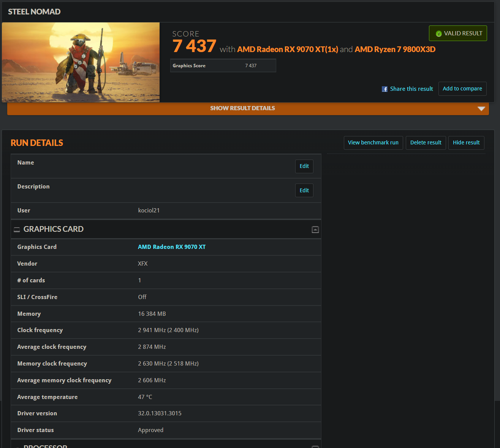Screen dimensions: 500x448
Task: Open AMD Radeon RX 9070 XT(1x) score header link
Action: 287,49
